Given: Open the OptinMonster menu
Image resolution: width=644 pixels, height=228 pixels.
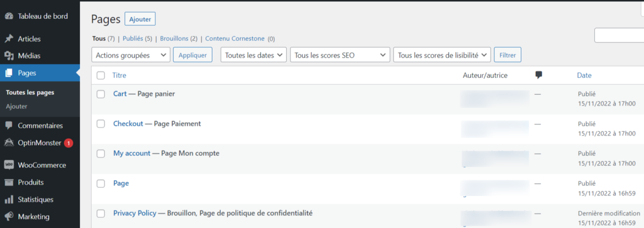Looking at the screenshot, I should pyautogui.click(x=40, y=143).
